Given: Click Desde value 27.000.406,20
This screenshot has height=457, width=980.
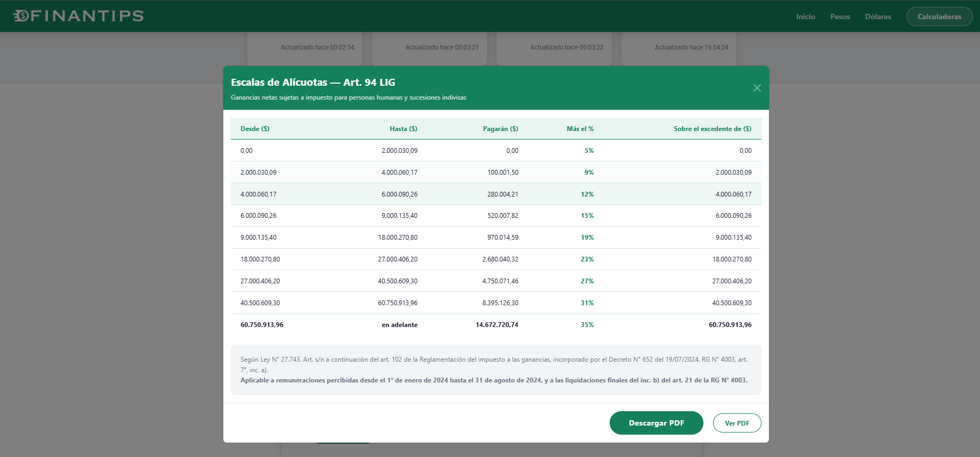Looking at the screenshot, I should pos(260,281).
